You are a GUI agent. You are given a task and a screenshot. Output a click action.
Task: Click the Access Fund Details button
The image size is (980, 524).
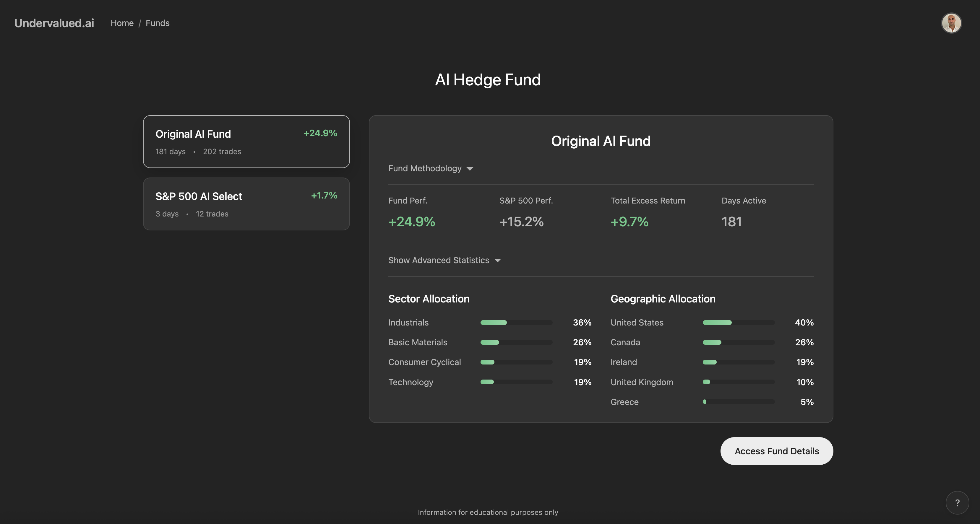[776, 451]
